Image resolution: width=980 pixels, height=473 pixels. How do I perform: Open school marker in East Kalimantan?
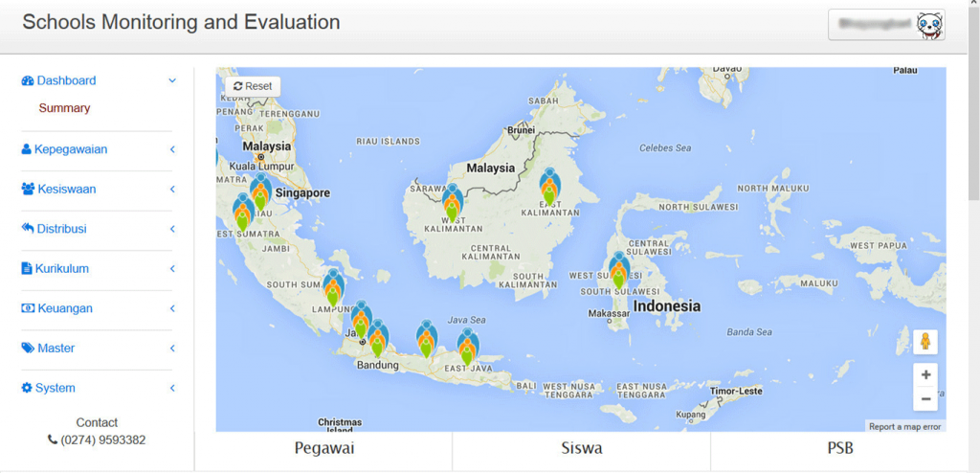(x=549, y=187)
